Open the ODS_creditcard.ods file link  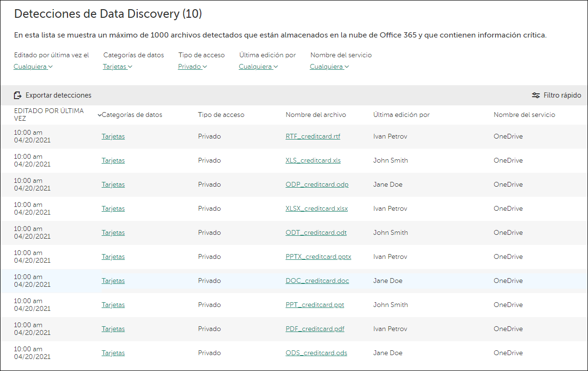(316, 353)
